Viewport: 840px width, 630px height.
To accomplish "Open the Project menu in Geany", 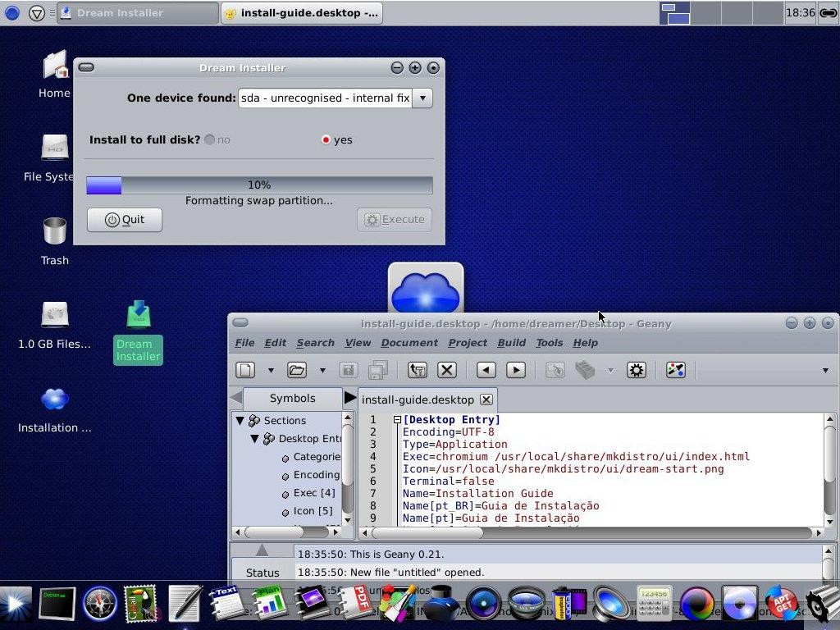I will [x=468, y=343].
